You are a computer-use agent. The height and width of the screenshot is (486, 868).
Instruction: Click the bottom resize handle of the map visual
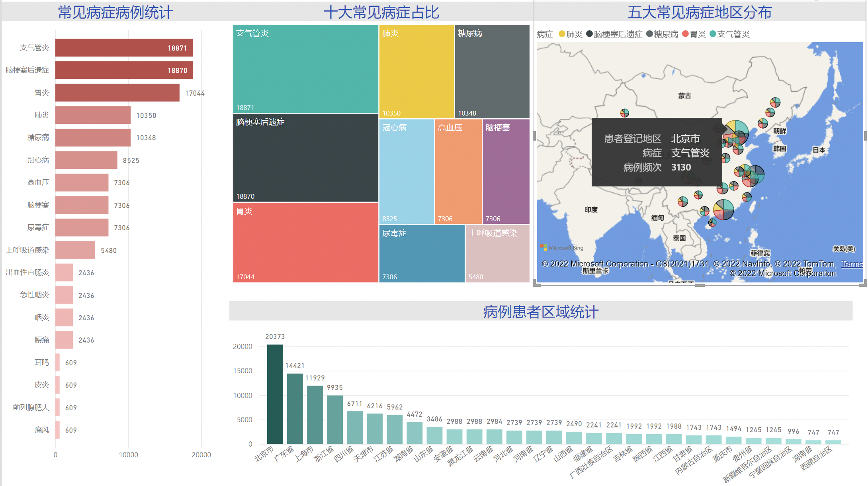(x=700, y=285)
